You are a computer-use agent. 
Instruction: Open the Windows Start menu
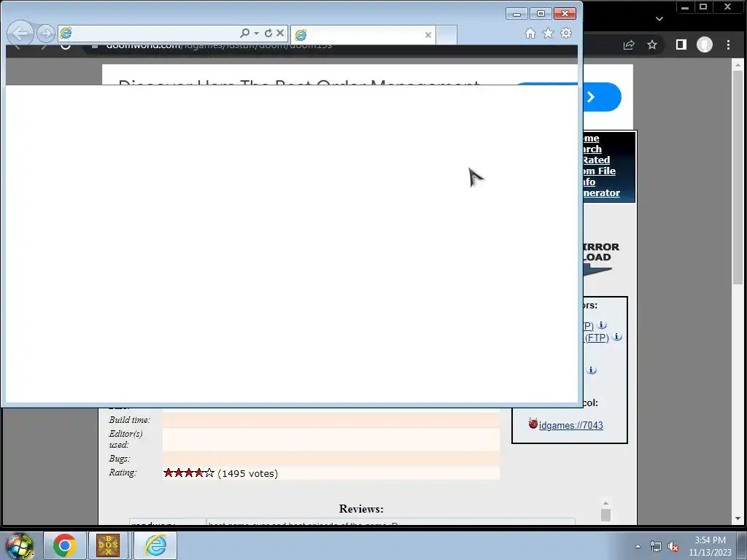coord(19,545)
